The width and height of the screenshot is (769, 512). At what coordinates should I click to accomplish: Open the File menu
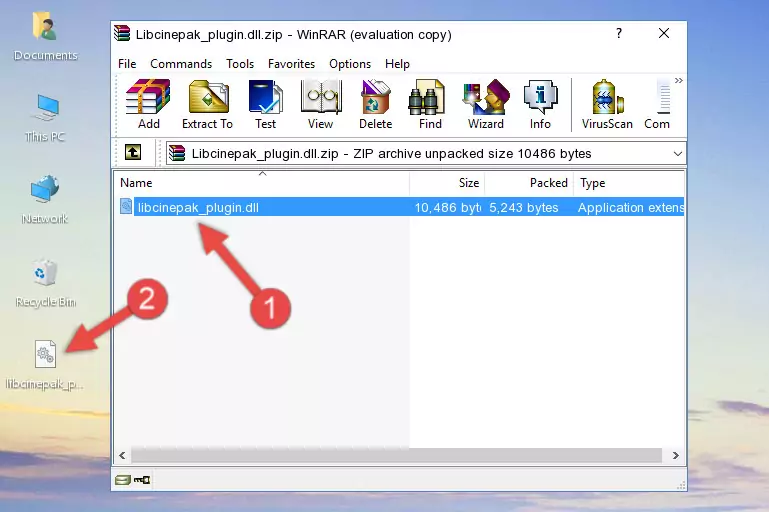click(127, 64)
